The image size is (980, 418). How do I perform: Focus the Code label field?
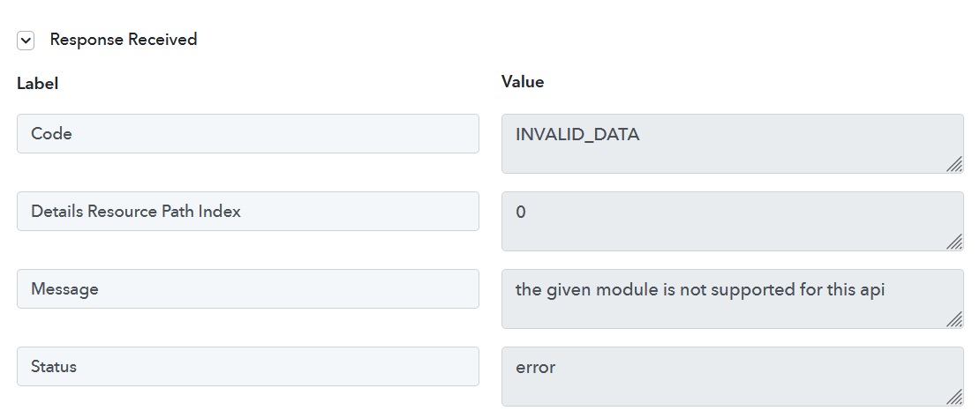248,133
